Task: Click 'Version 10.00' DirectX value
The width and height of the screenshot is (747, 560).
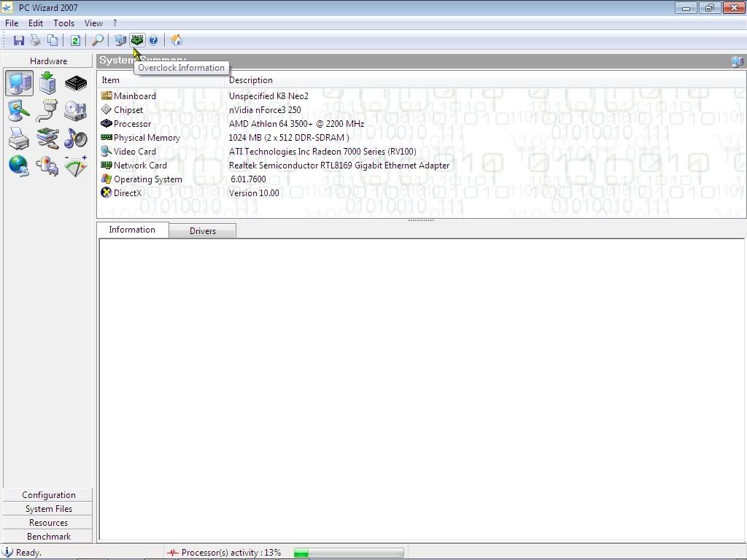Action: pyautogui.click(x=254, y=192)
